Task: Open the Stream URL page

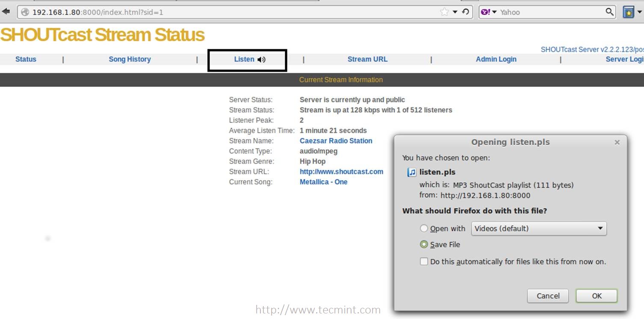Action: click(x=367, y=59)
